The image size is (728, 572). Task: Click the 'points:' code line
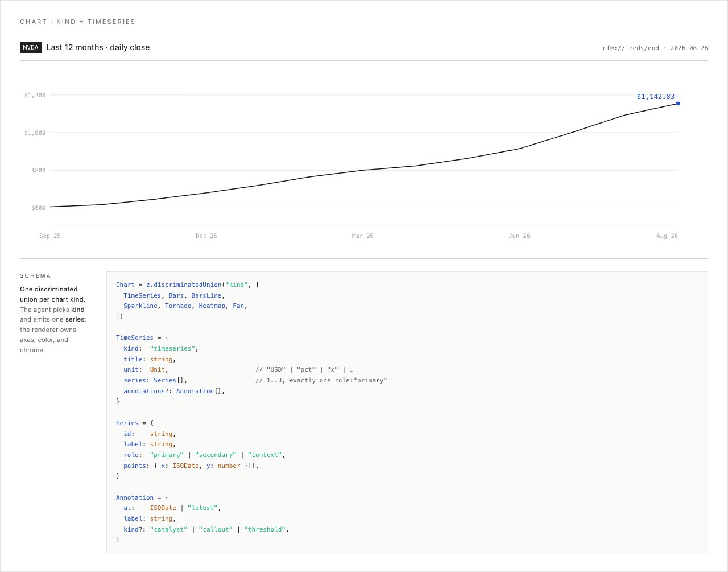[x=191, y=466]
